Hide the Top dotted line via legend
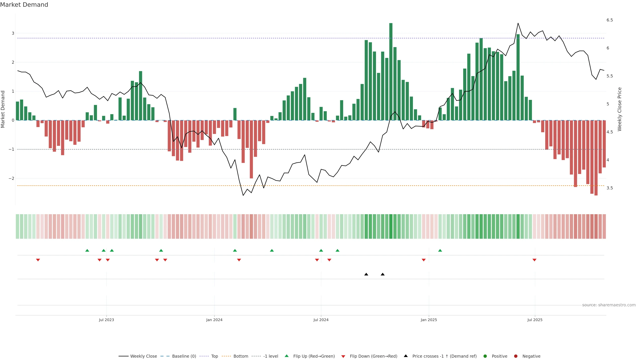 coord(214,356)
